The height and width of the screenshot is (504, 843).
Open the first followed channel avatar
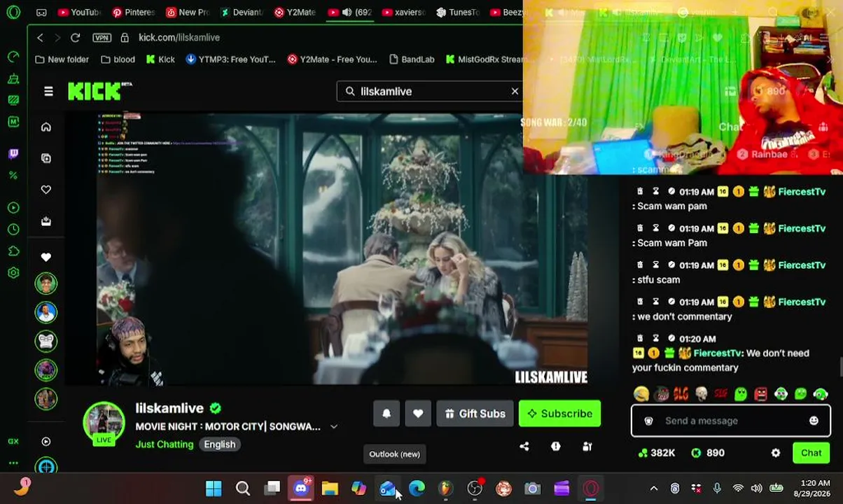pyautogui.click(x=46, y=283)
